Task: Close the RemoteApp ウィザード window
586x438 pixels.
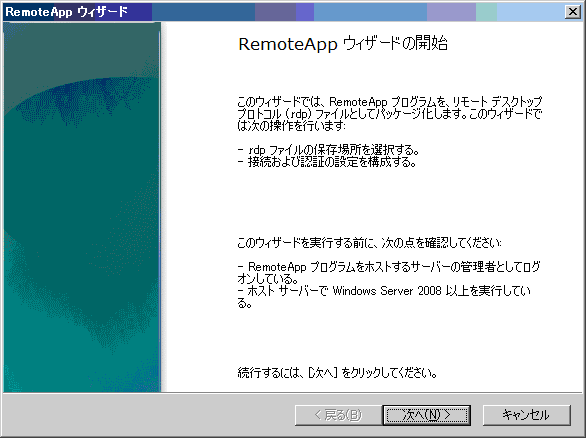Action: click(573, 12)
